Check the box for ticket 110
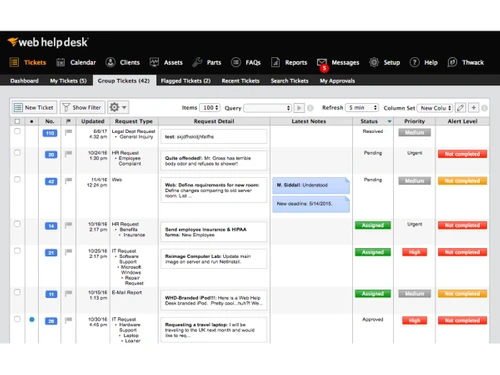This screenshot has width=500, height=375. 17,131
